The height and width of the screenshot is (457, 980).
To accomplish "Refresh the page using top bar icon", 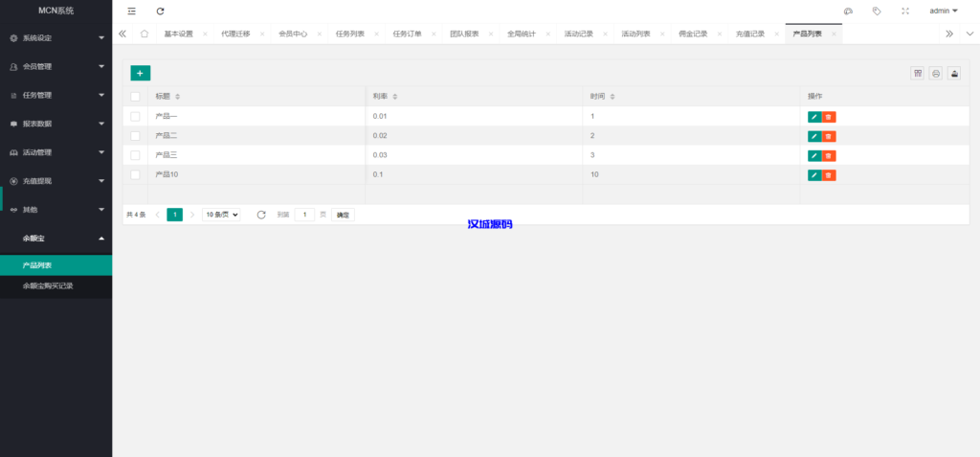I will tap(160, 11).
